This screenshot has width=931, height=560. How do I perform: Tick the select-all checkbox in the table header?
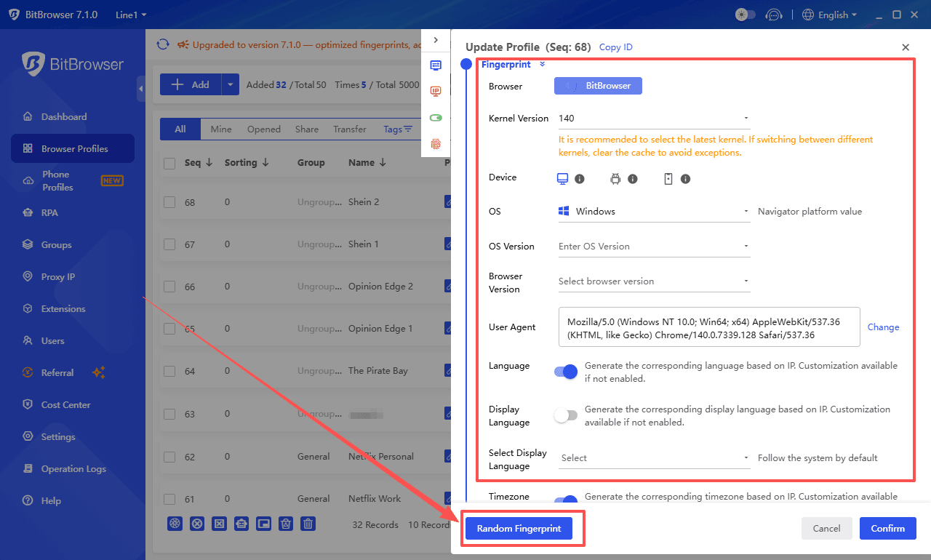tap(169, 164)
